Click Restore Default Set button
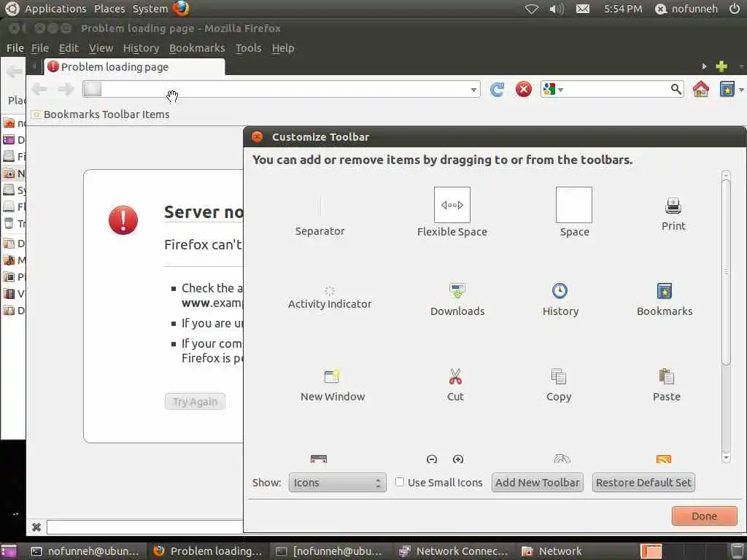Viewport: 747px width, 560px height. click(x=643, y=483)
